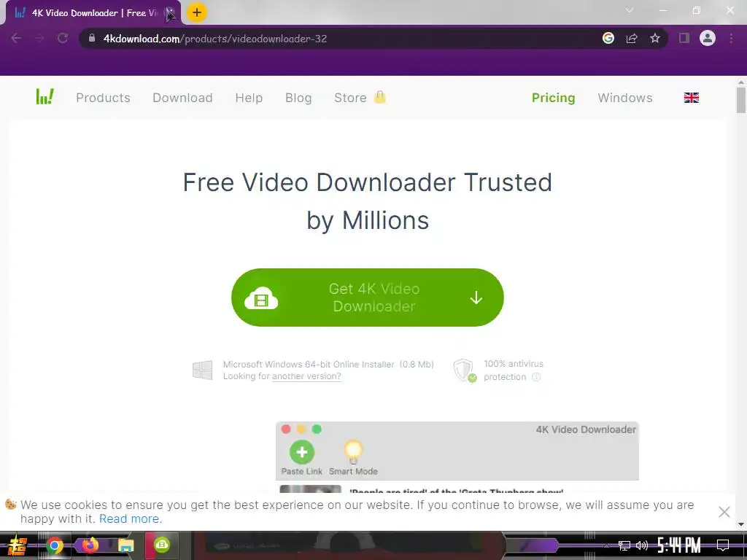The height and width of the screenshot is (560, 747).
Task: Click the share page icon
Action: (632, 38)
